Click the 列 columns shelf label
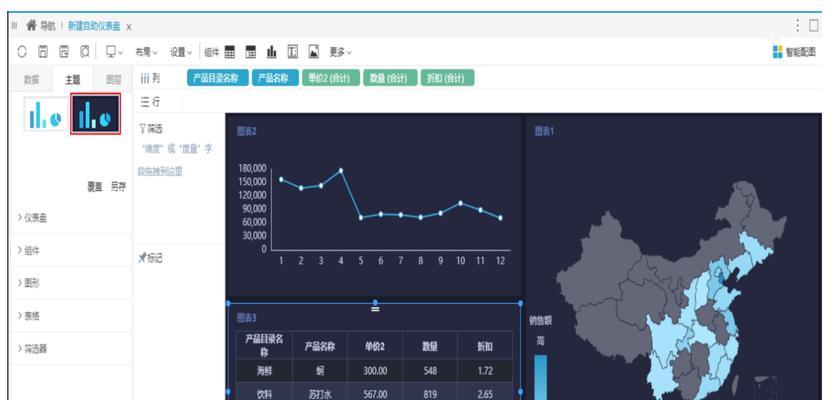 tap(150, 78)
